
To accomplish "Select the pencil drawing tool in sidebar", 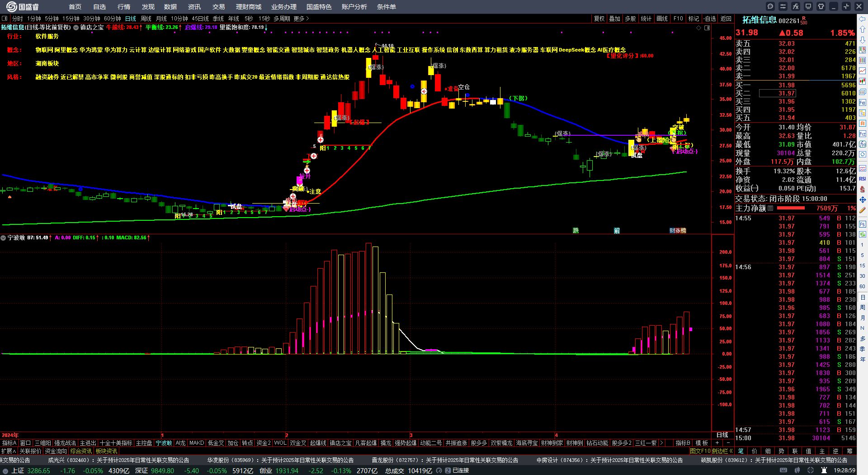I will click(x=863, y=210).
